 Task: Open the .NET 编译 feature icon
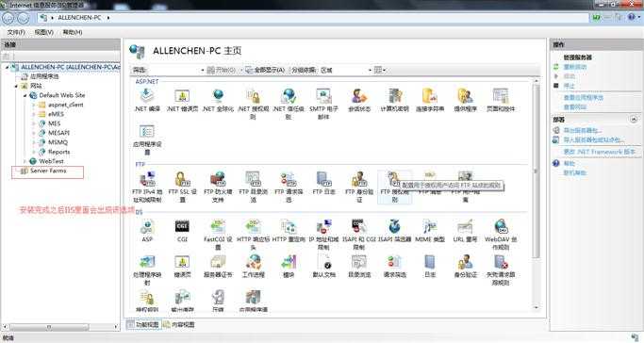(x=147, y=96)
